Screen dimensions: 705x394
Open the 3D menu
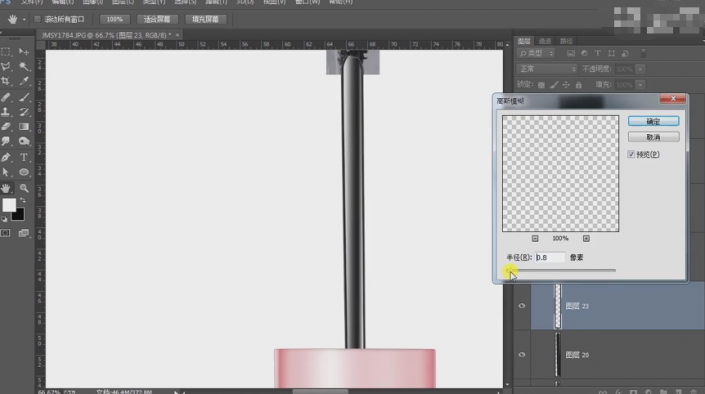[245, 2]
